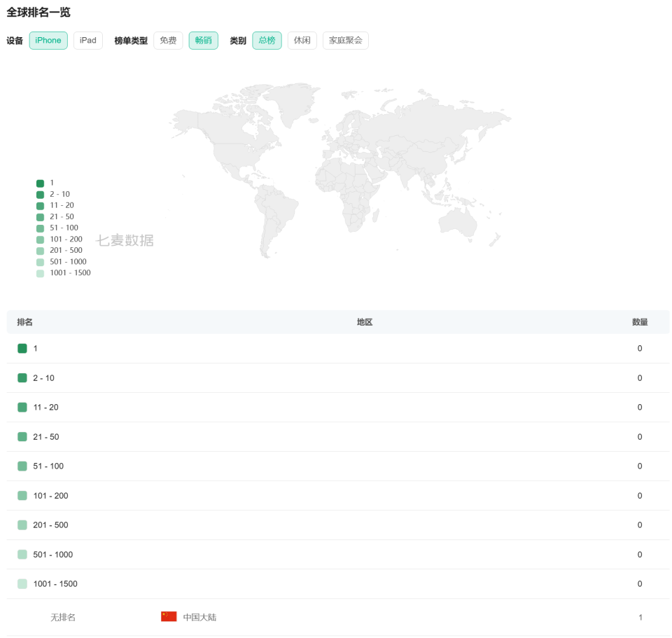The image size is (672, 638).
Task: Click map legend swatch for rank 1
Action: (x=40, y=183)
